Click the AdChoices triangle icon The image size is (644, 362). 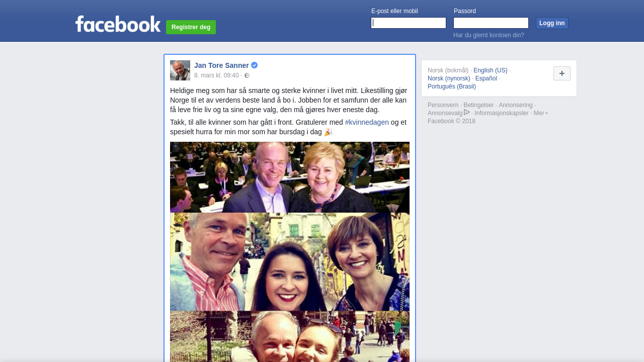click(x=467, y=113)
